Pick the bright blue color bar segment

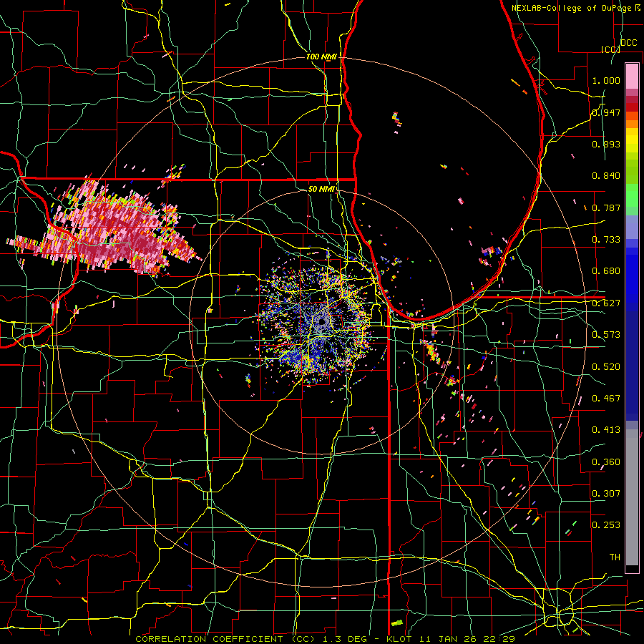click(632, 279)
